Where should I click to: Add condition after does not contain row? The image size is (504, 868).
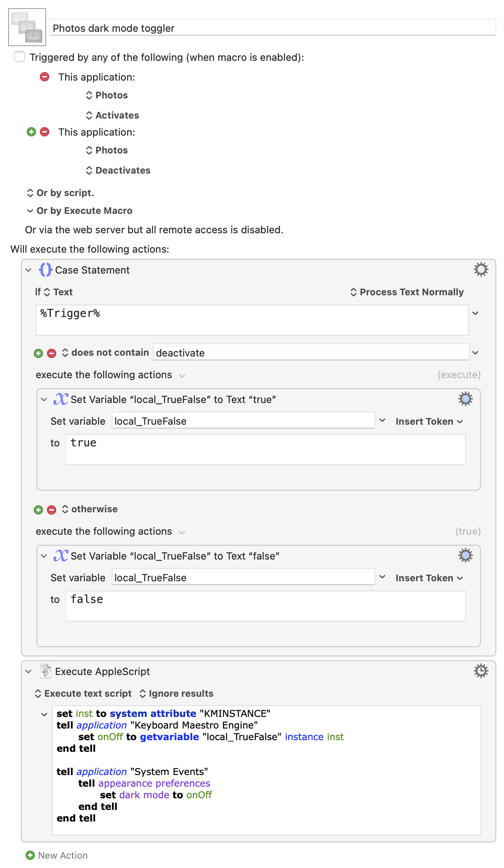(x=38, y=353)
